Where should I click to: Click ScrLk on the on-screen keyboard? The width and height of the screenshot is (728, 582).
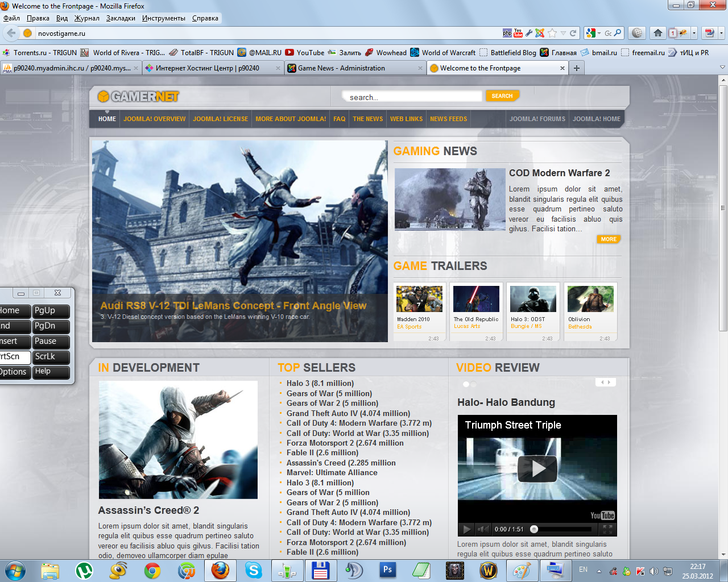pos(51,357)
